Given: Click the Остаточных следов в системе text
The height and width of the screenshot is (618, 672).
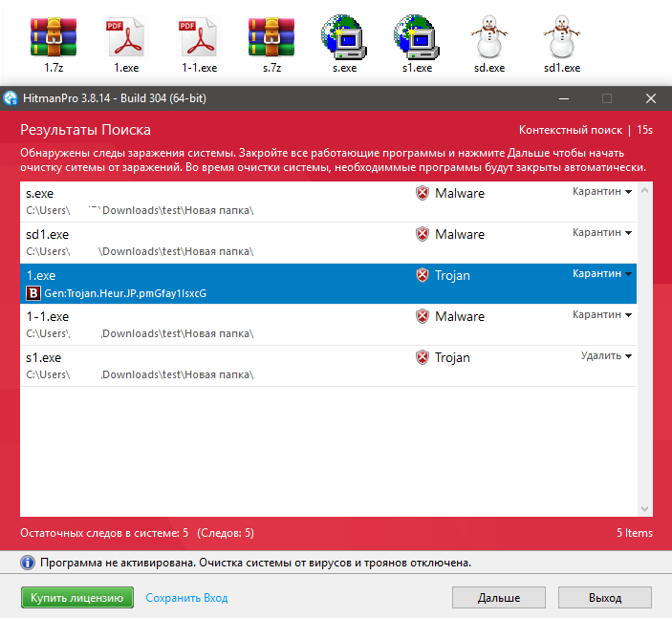Looking at the screenshot, I should tap(104, 533).
